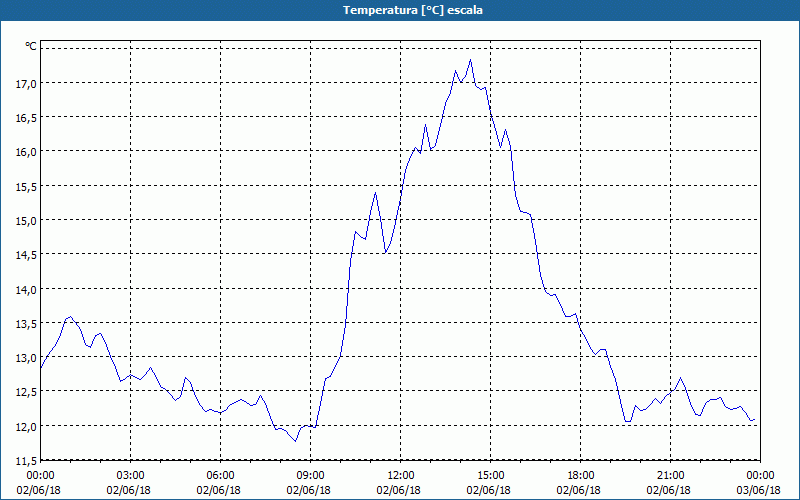Select the 02/06/18 date under 09:00
This screenshot has width=800, height=500.
point(309,490)
